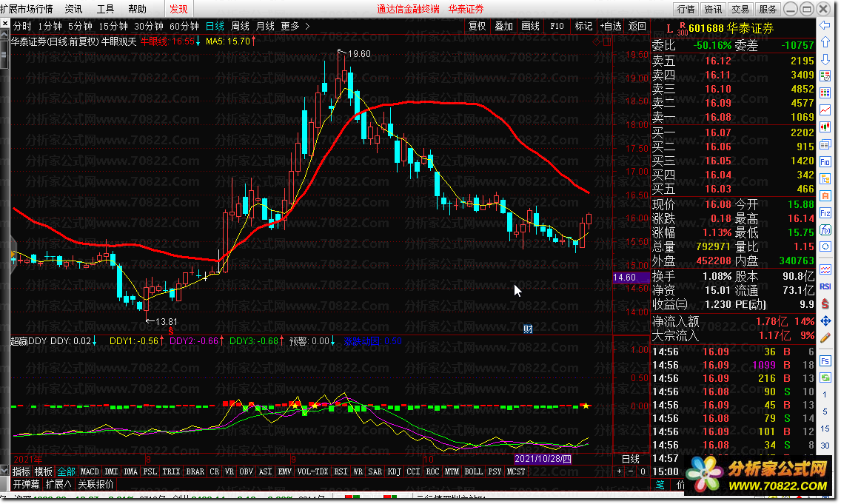Select the MACD indicator tab
The width and height of the screenshot is (841, 504).
tap(90, 472)
